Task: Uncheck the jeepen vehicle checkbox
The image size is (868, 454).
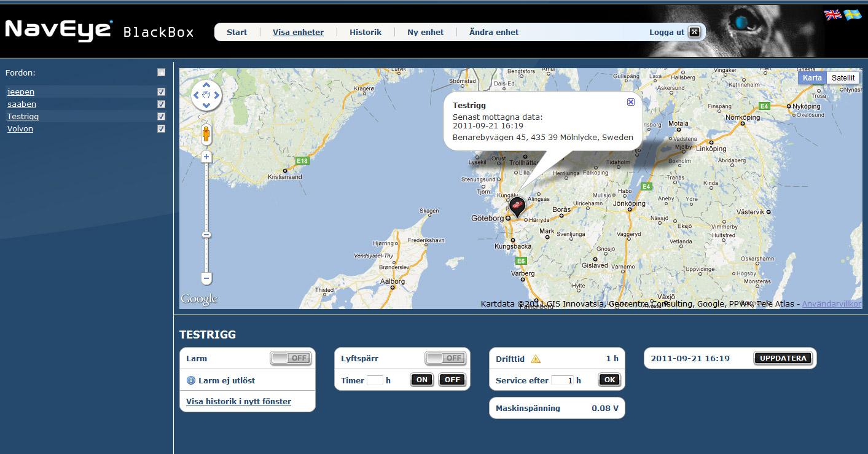Action: click(161, 92)
